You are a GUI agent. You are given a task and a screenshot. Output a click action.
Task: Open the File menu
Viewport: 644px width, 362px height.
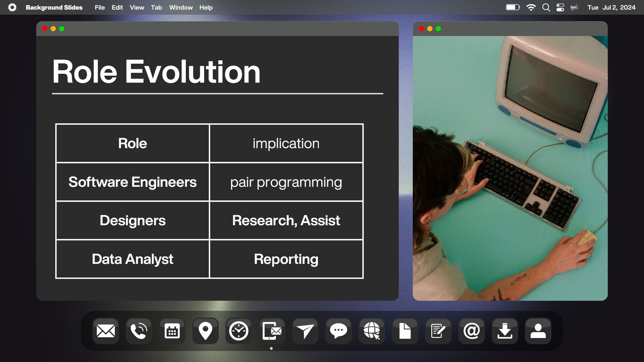(100, 7)
